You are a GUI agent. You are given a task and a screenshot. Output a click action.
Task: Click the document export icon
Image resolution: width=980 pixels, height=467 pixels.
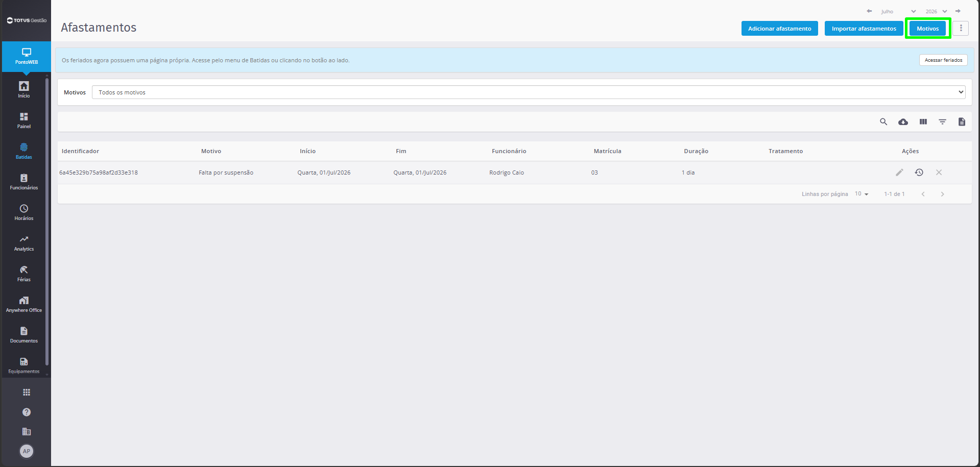[x=962, y=121]
